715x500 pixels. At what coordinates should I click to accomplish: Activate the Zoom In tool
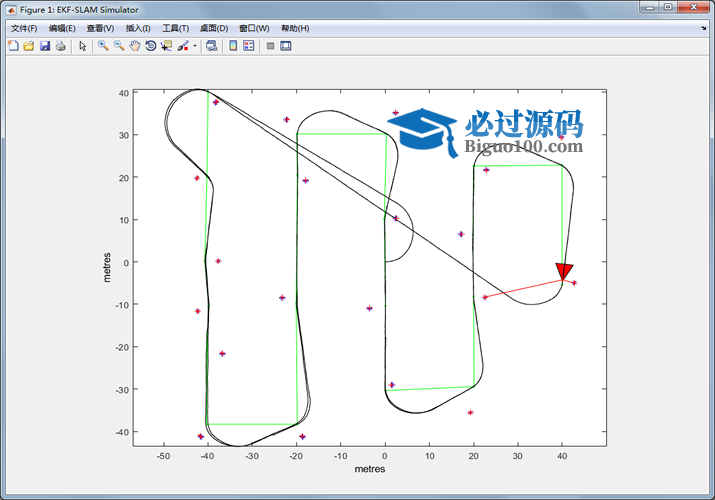click(x=103, y=46)
